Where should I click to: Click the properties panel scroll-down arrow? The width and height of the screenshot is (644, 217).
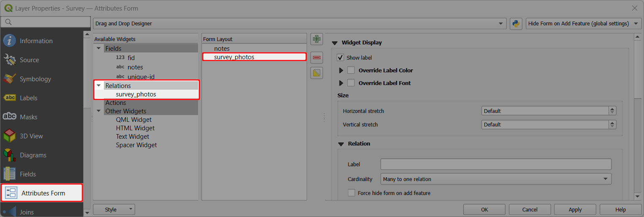638,197
